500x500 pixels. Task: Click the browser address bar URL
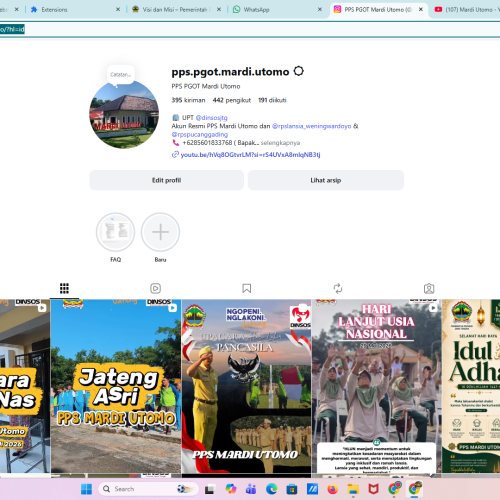(12, 29)
